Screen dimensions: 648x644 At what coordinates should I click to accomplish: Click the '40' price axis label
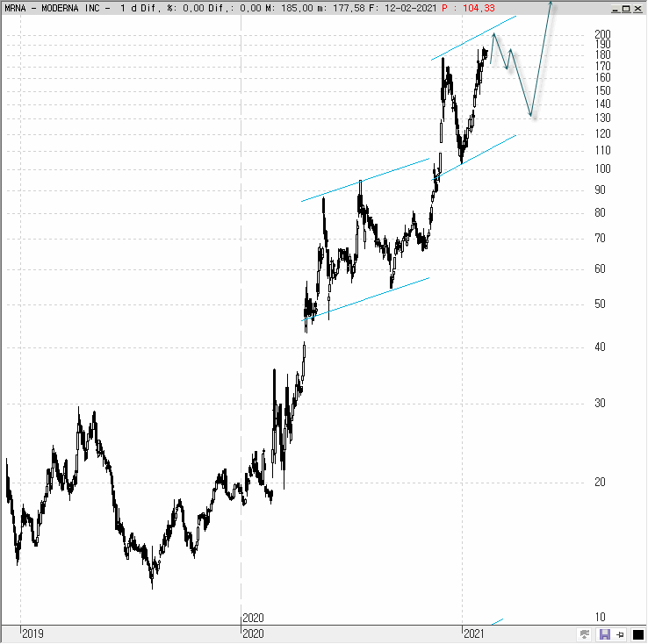(x=600, y=347)
